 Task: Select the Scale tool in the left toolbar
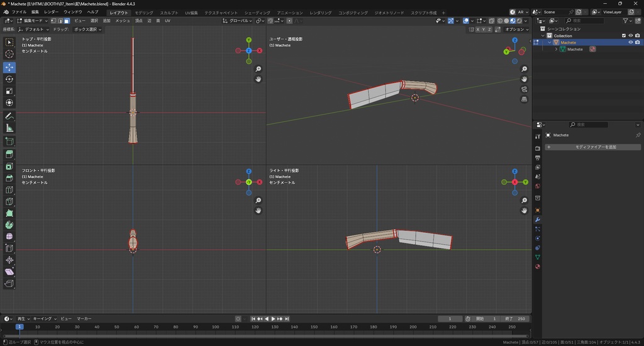pyautogui.click(x=9, y=91)
